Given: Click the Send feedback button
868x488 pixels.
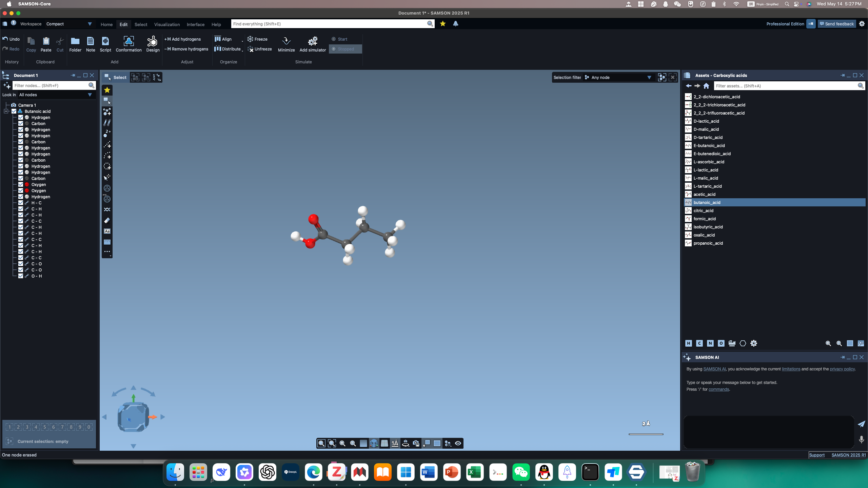Looking at the screenshot, I should pos(836,24).
